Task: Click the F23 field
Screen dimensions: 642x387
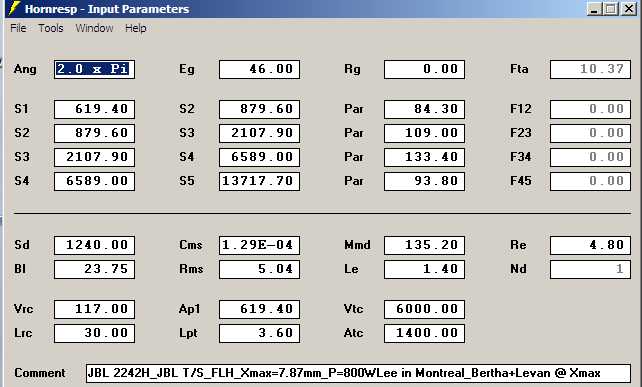Action: 590,134
